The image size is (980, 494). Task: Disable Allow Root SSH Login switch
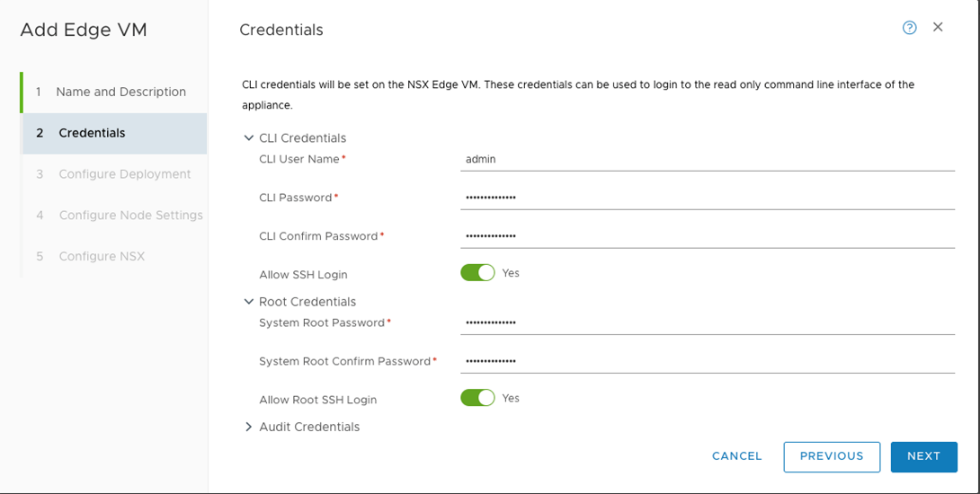(x=477, y=398)
